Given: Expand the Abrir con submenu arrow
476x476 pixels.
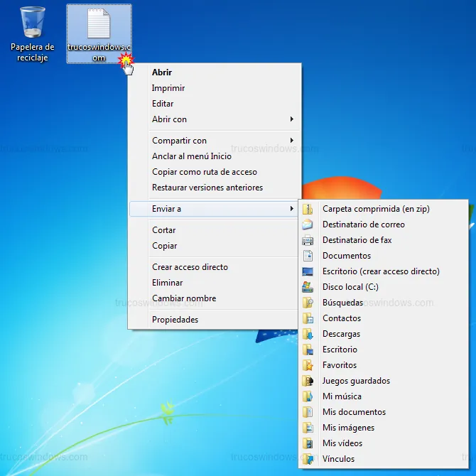Looking at the screenshot, I should click(x=291, y=119).
